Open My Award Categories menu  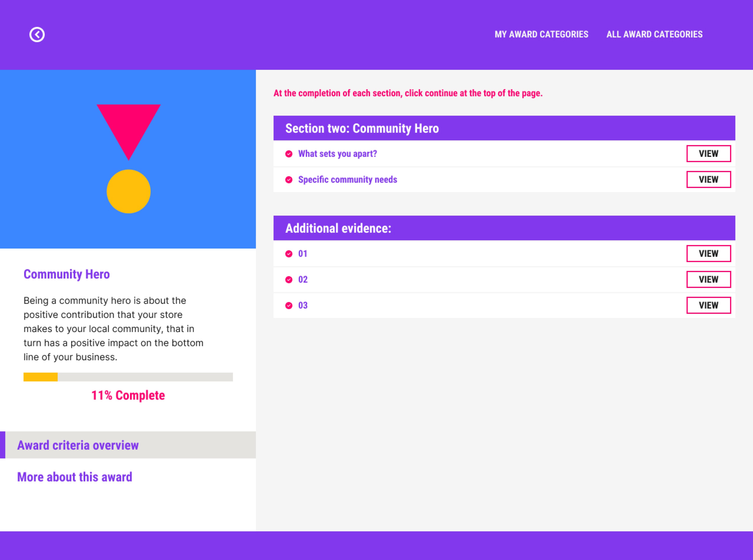(x=541, y=34)
